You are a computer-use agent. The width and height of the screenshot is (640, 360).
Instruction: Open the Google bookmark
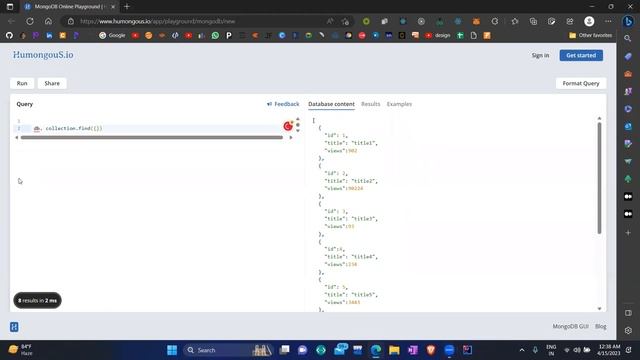112,36
